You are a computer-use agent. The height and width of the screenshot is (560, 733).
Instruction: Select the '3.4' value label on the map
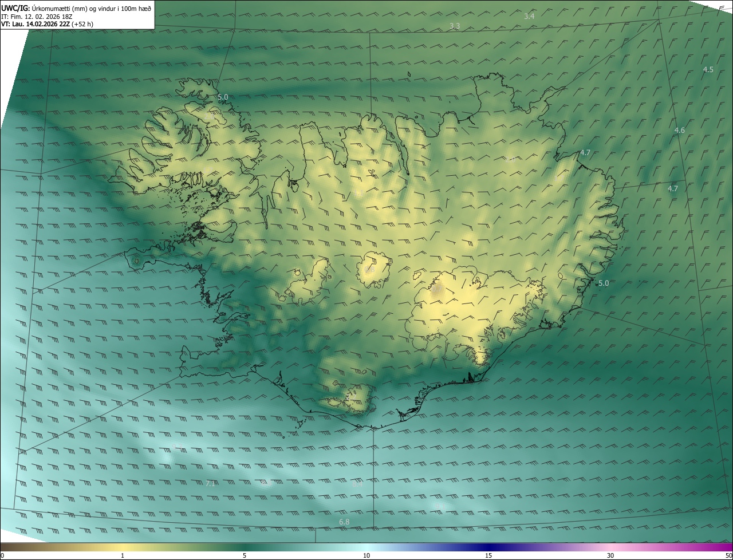pos(529,16)
